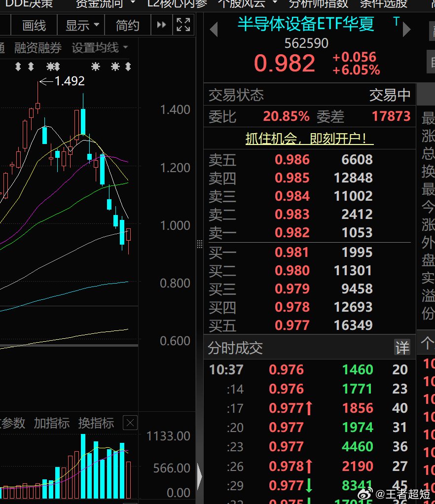The image size is (435, 504).
Task: Go to previous stock with left arrow
Action: pyautogui.click(x=214, y=29)
